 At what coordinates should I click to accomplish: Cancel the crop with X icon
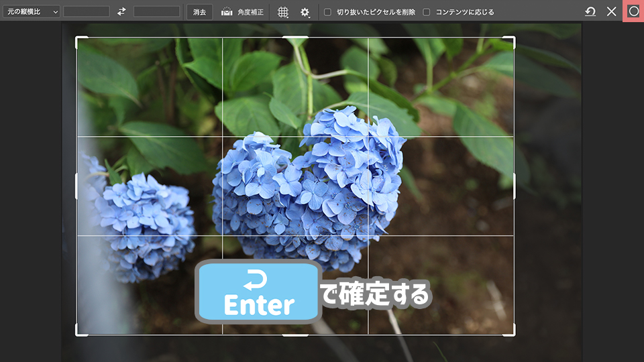click(x=612, y=11)
